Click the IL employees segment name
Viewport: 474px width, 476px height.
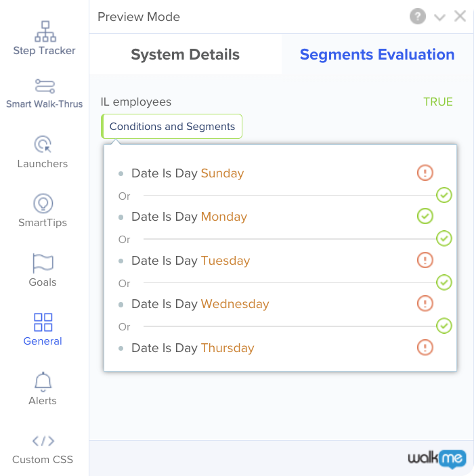pos(135,102)
